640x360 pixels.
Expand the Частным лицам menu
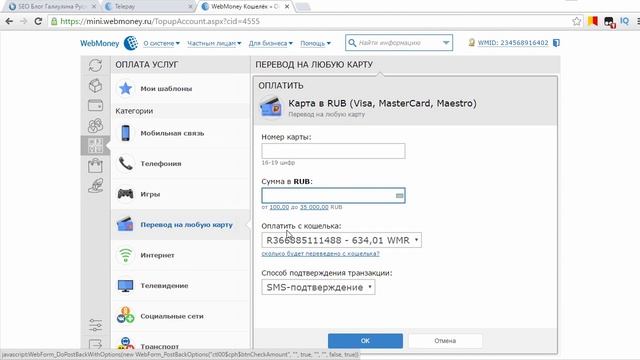coord(214,43)
